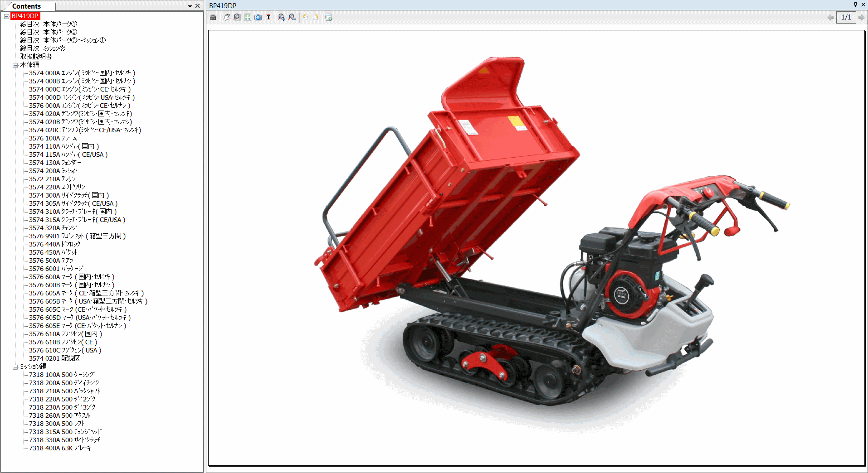Click the undo arrow in the toolbar
This screenshot has width=868, height=473.
click(305, 17)
